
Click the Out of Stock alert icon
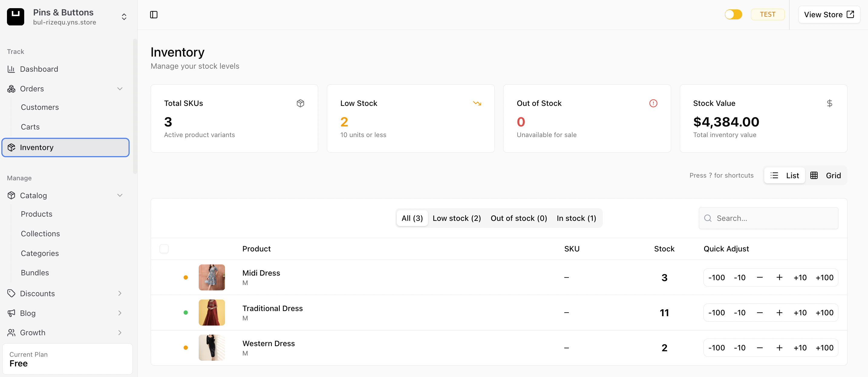(x=653, y=103)
